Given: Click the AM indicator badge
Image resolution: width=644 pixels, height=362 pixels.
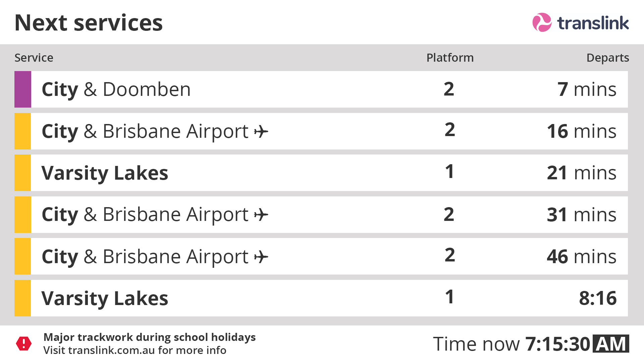Looking at the screenshot, I should coord(611,344).
